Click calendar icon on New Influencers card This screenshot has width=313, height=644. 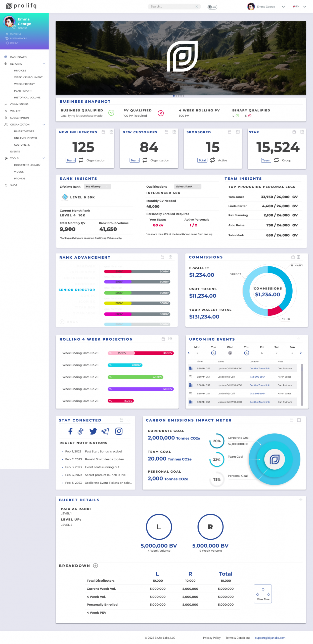coord(103,132)
